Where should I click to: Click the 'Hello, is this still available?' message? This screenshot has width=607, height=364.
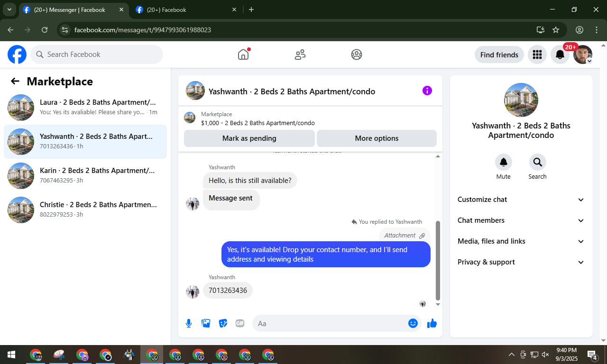click(250, 181)
